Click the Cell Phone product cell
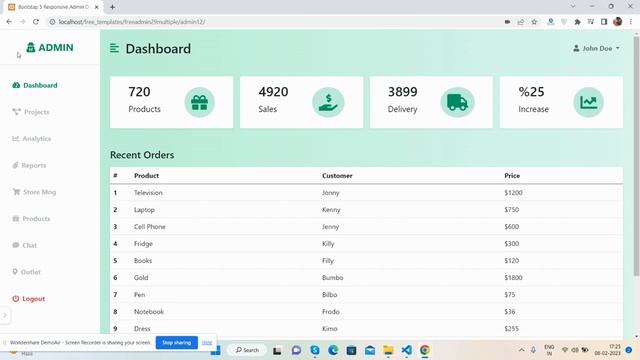 [150, 227]
